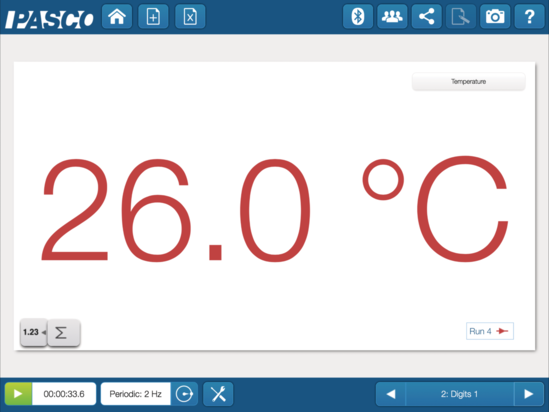Toggle the sigma statistics tool
The image size is (549, 412).
(x=64, y=333)
